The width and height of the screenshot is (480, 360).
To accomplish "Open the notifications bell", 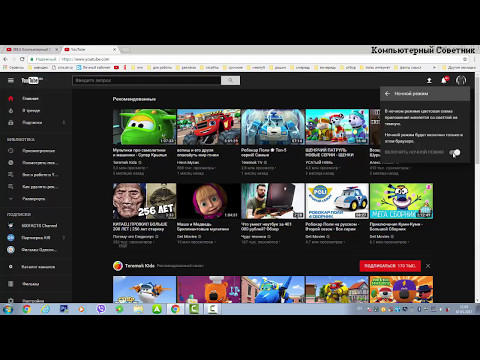I will (x=444, y=80).
